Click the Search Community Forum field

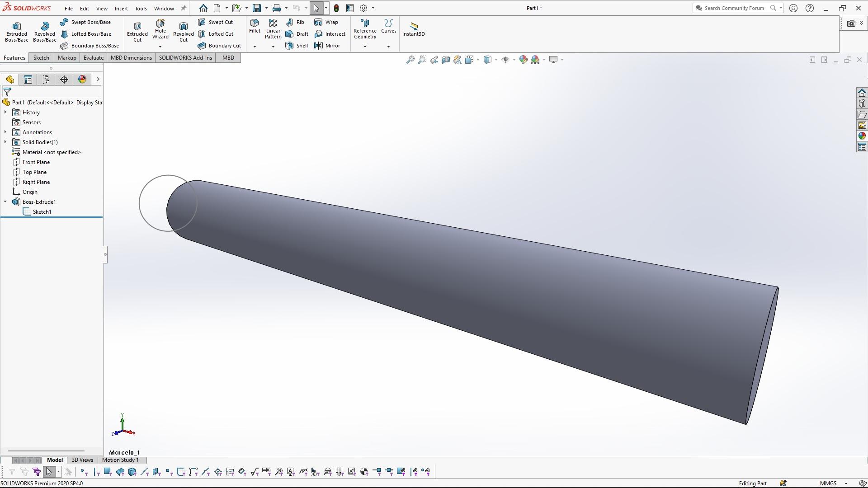tap(735, 8)
